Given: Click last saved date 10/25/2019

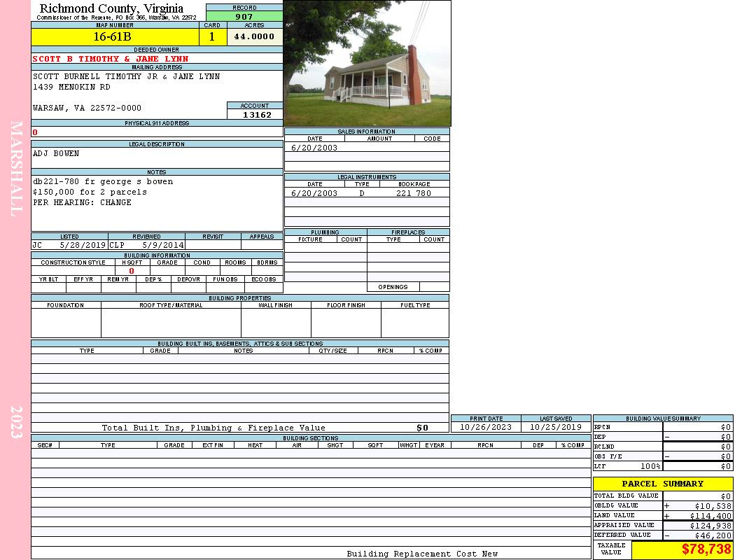Looking at the screenshot, I should (x=556, y=428).
